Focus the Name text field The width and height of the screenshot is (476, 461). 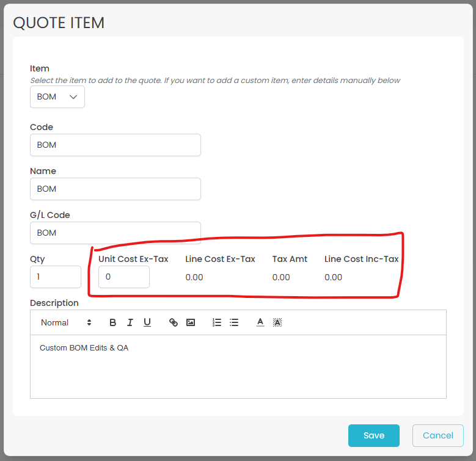point(115,189)
